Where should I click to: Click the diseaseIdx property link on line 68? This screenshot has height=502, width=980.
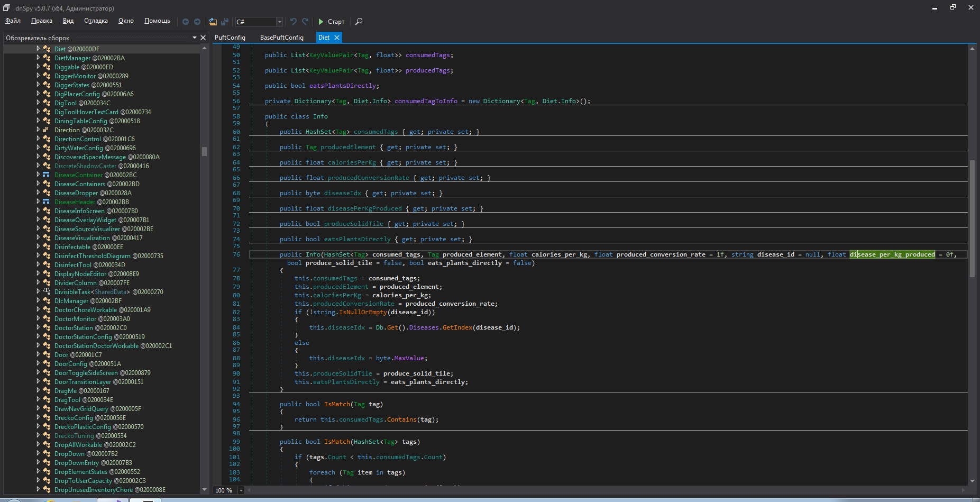pos(343,193)
